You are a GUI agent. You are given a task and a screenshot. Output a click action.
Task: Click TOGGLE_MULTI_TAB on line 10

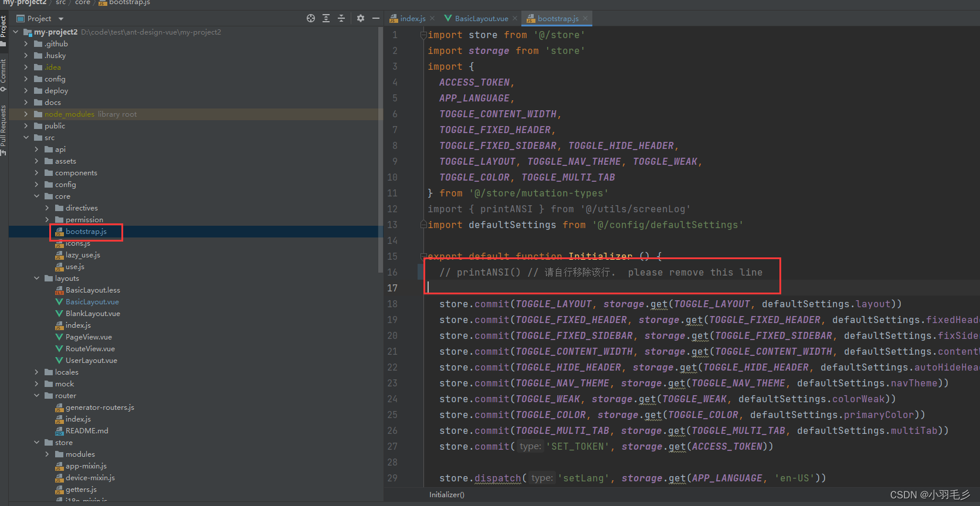[568, 178]
